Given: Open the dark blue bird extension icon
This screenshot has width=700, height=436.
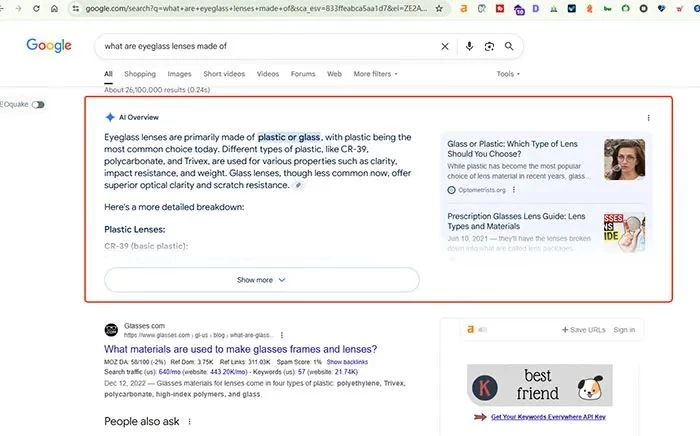Looking at the screenshot, I should click(571, 8).
